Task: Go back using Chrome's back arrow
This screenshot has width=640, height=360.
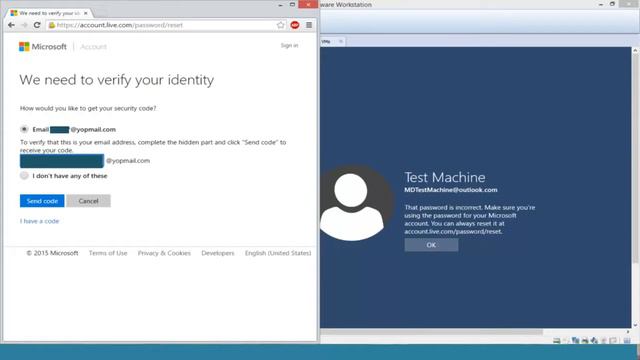Action: pos(11,25)
